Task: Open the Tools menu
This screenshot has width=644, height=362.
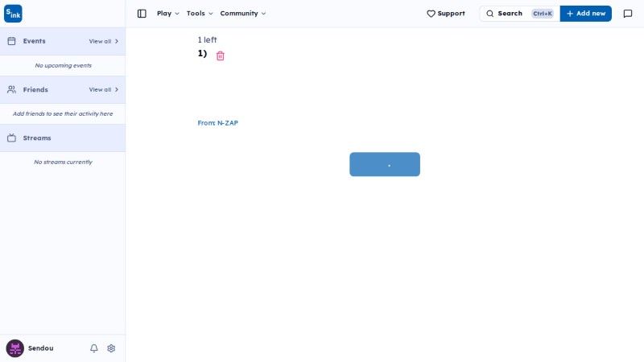Action: click(x=200, y=14)
